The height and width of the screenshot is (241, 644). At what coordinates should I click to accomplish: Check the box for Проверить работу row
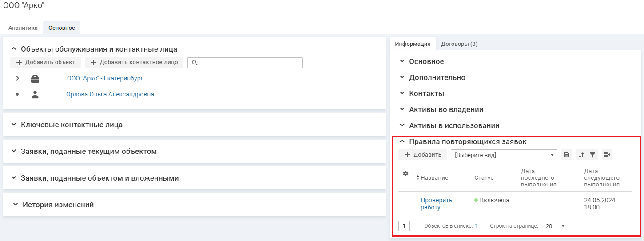[x=405, y=201]
